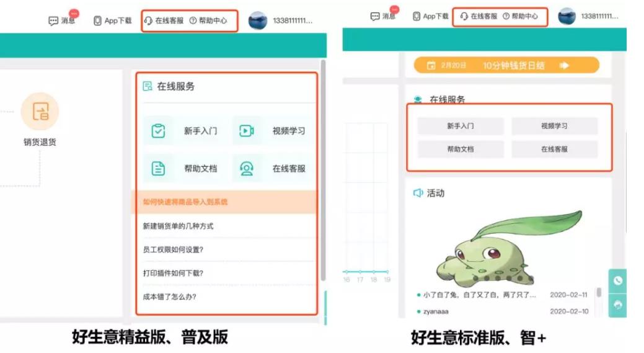Open article 成本错了怎么办?
The width and height of the screenshot is (644, 353).
click(x=169, y=297)
